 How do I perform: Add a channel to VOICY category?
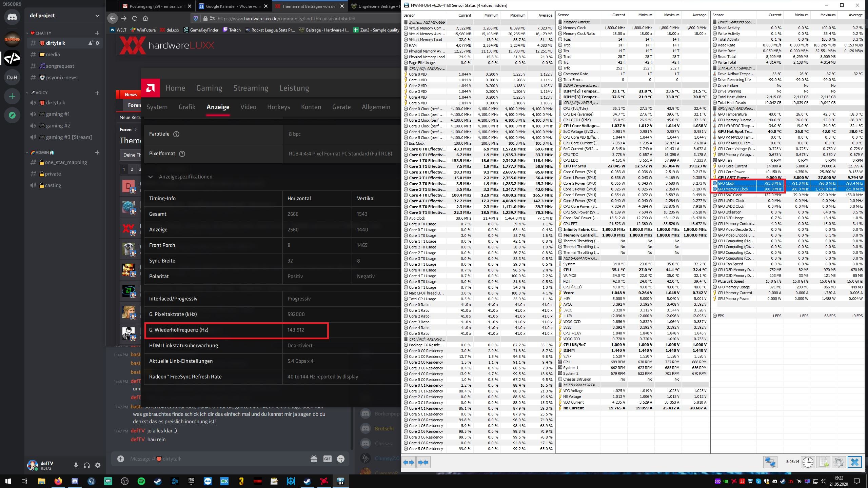pos(97,93)
